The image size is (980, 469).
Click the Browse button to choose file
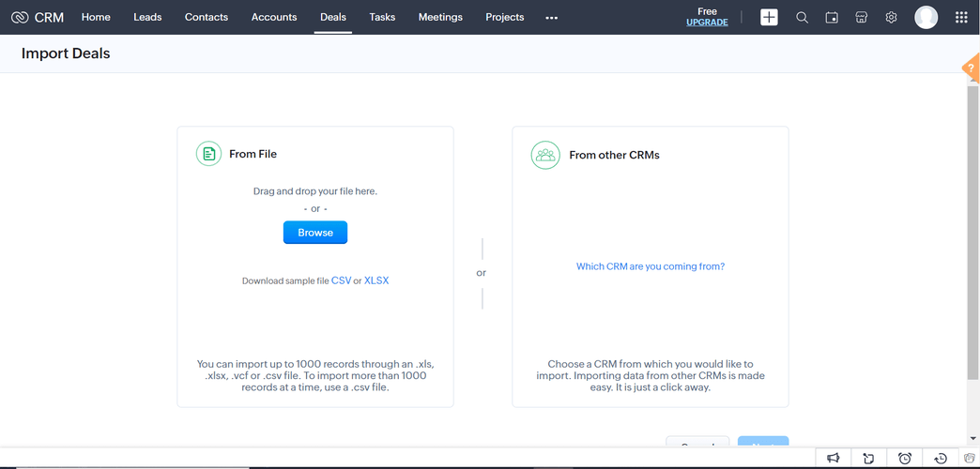(x=315, y=233)
